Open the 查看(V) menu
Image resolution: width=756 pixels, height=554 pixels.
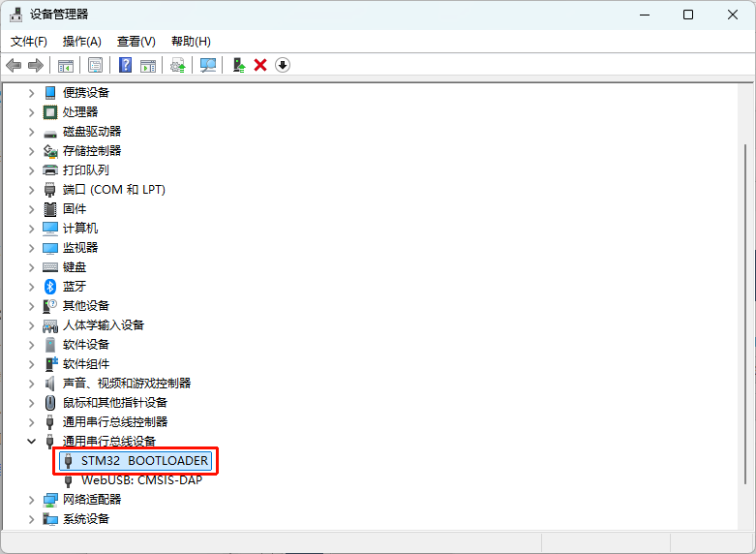tap(136, 42)
